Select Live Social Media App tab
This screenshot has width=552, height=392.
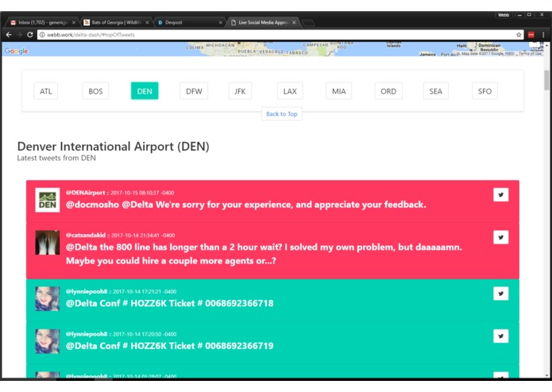pyautogui.click(x=264, y=22)
